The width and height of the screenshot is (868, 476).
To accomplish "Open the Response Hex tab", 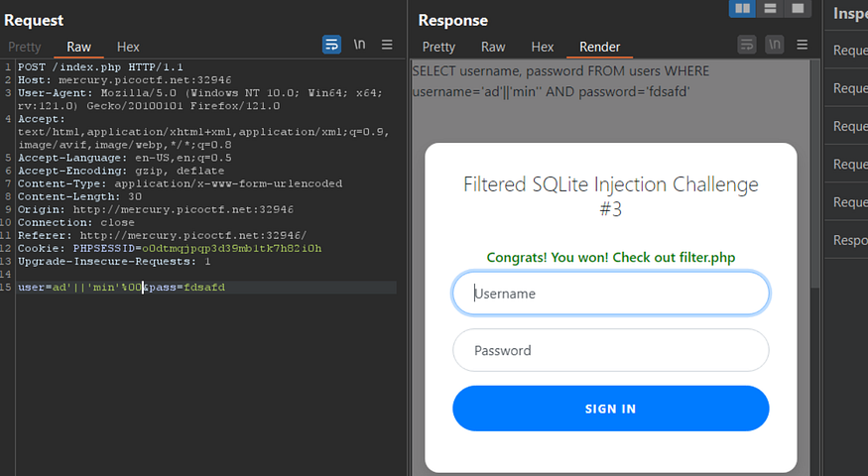I will [x=542, y=47].
